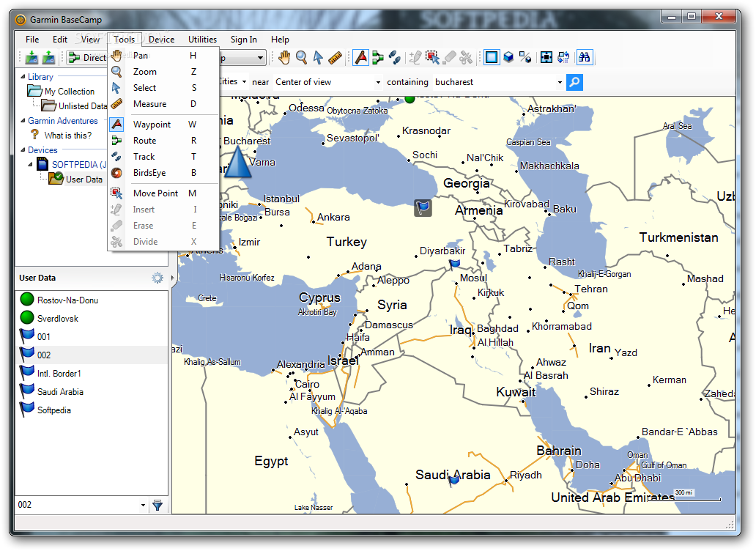The image size is (756, 551).
Task: Select the magnifier Zoom tool in the toolbar
Action: 301,57
